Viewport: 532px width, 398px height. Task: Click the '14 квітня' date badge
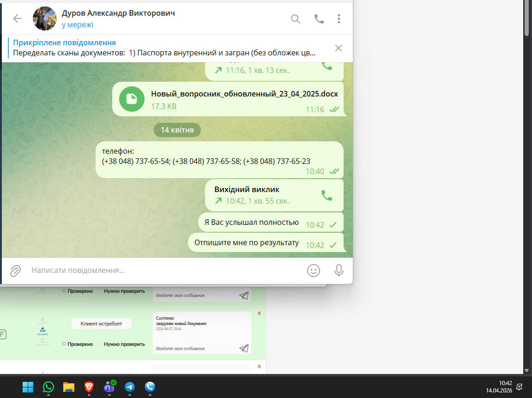[177, 130]
